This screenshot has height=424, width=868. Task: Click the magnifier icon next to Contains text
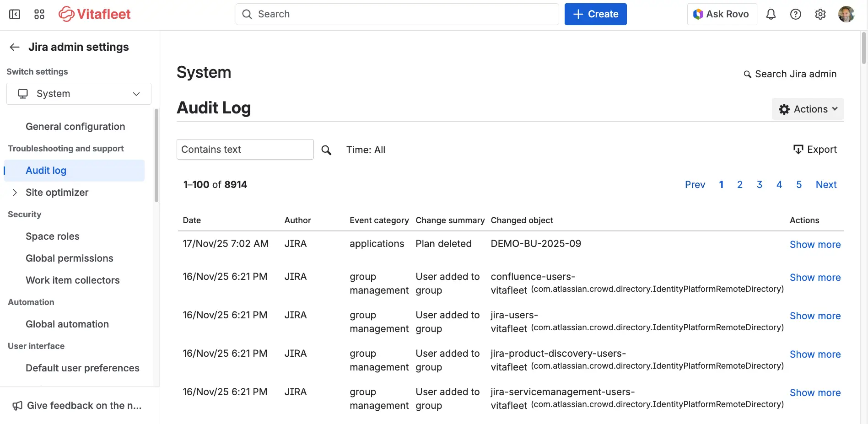(326, 150)
